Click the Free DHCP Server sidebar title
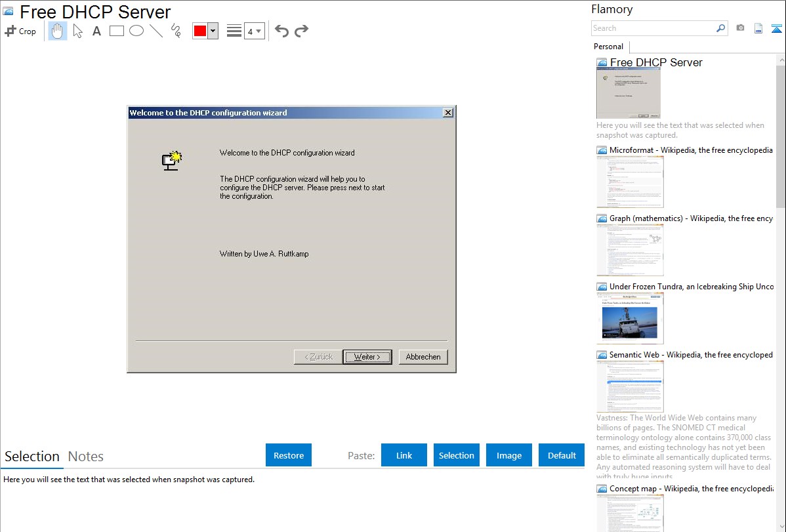This screenshot has height=532, width=786. coord(656,62)
